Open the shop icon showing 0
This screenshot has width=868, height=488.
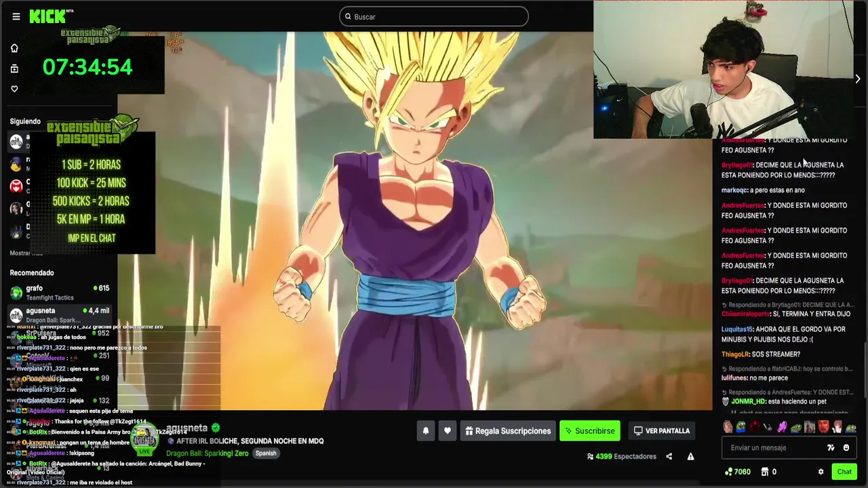768,472
